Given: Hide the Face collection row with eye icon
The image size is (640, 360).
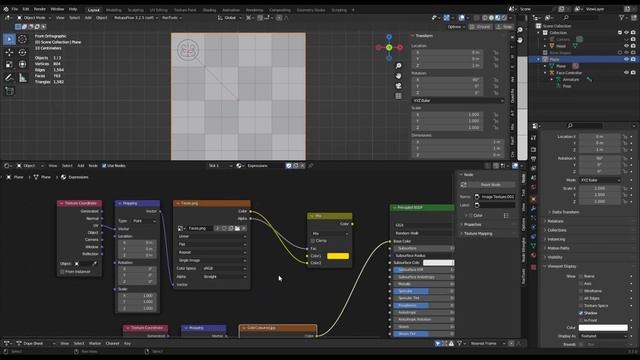Looking at the screenshot, I should pyautogui.click(x=626, y=59).
